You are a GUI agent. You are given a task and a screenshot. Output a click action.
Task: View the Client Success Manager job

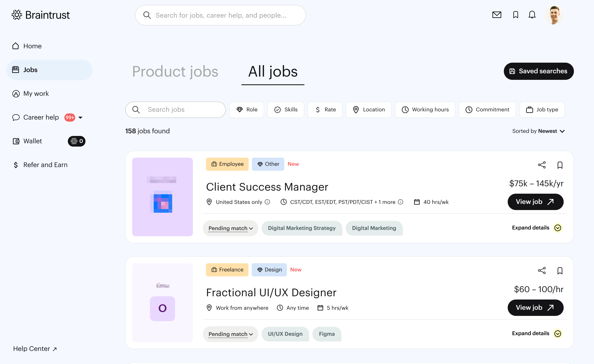[535, 202]
